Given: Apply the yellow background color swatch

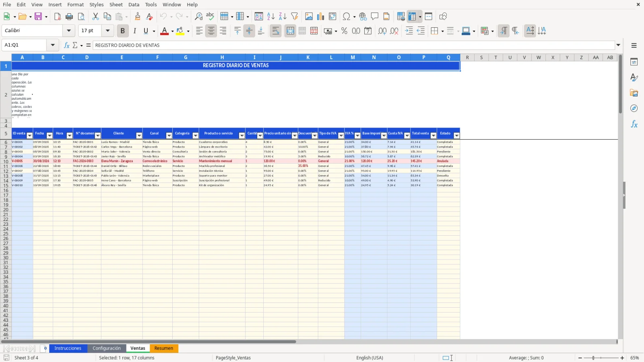Looking at the screenshot, I should (x=180, y=31).
